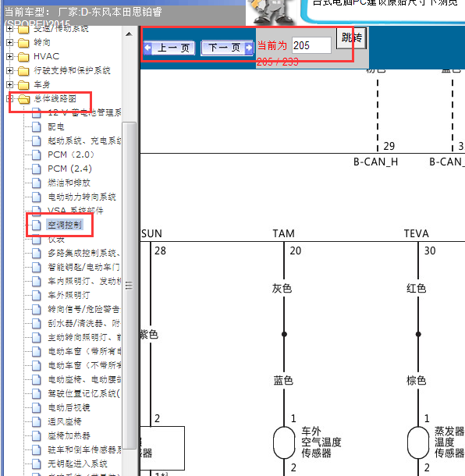Click the TEVA terminal label in diagram
This screenshot has height=476, width=465.
(x=416, y=233)
